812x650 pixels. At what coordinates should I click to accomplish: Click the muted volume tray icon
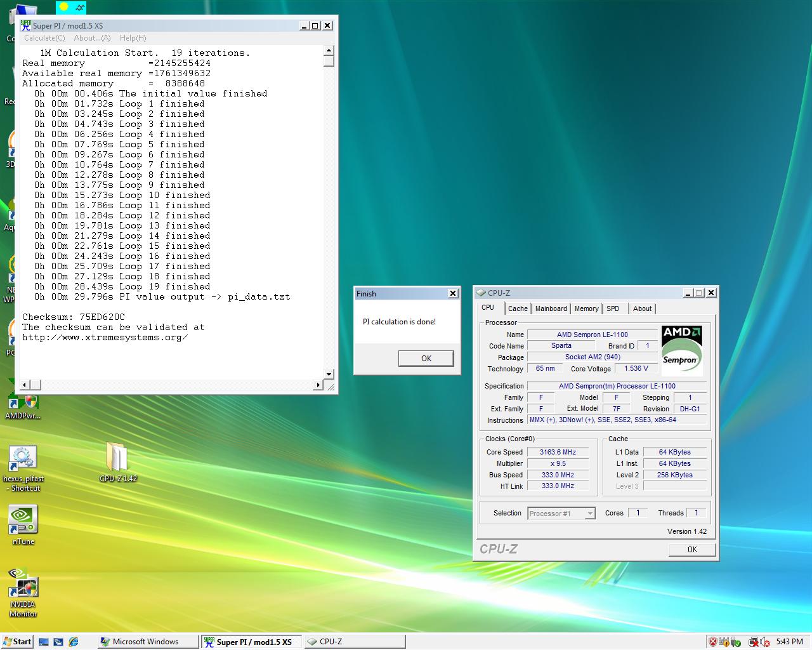pos(766,642)
